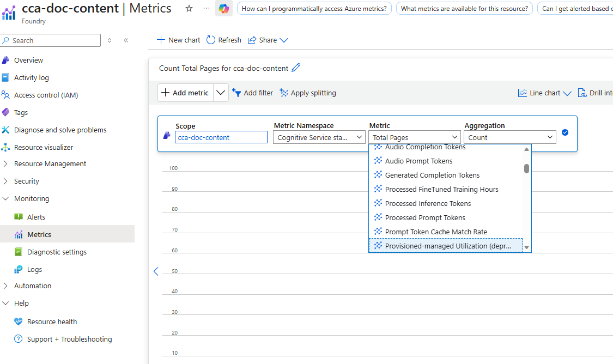This screenshot has width=613, height=364.
Task: Open the Metric Namespace dropdown
Action: pos(319,137)
